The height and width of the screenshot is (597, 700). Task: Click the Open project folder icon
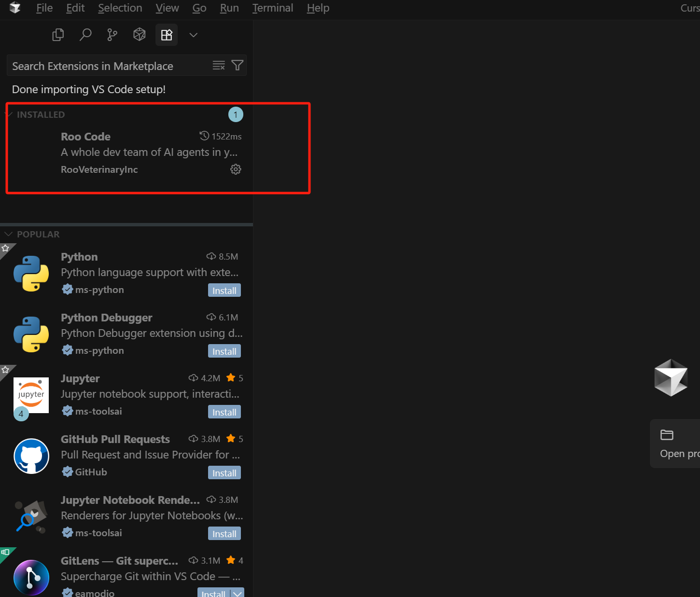[x=667, y=435]
